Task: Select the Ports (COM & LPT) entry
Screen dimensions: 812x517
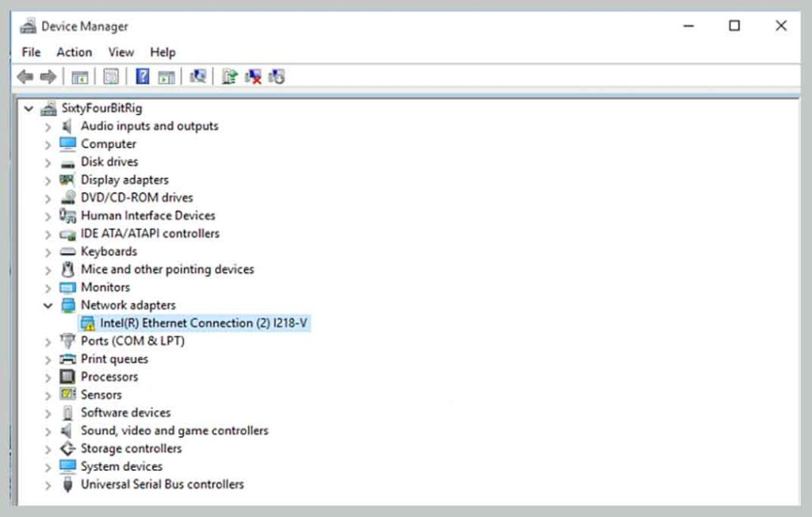Action: [x=133, y=341]
